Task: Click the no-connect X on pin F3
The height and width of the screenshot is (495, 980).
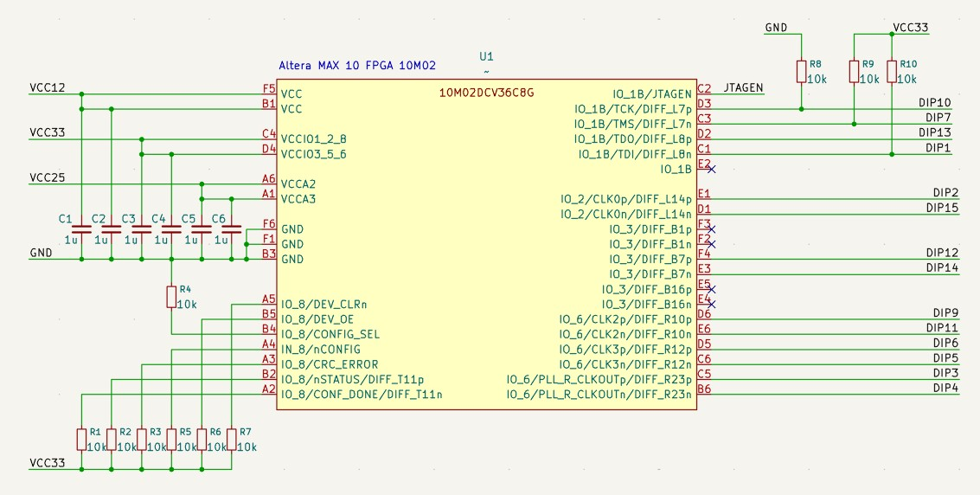Action: click(x=711, y=228)
